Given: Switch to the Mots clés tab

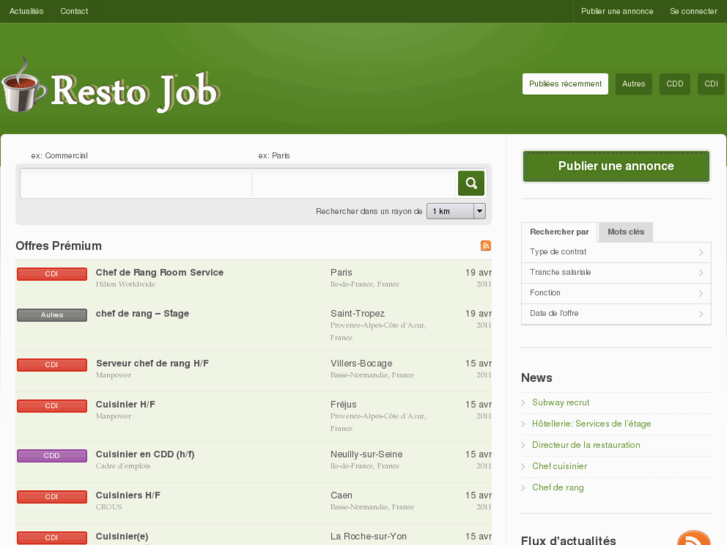Looking at the screenshot, I should click(626, 232).
